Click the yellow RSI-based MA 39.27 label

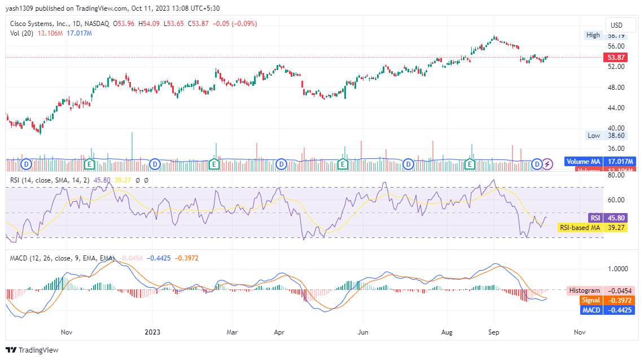(x=592, y=228)
